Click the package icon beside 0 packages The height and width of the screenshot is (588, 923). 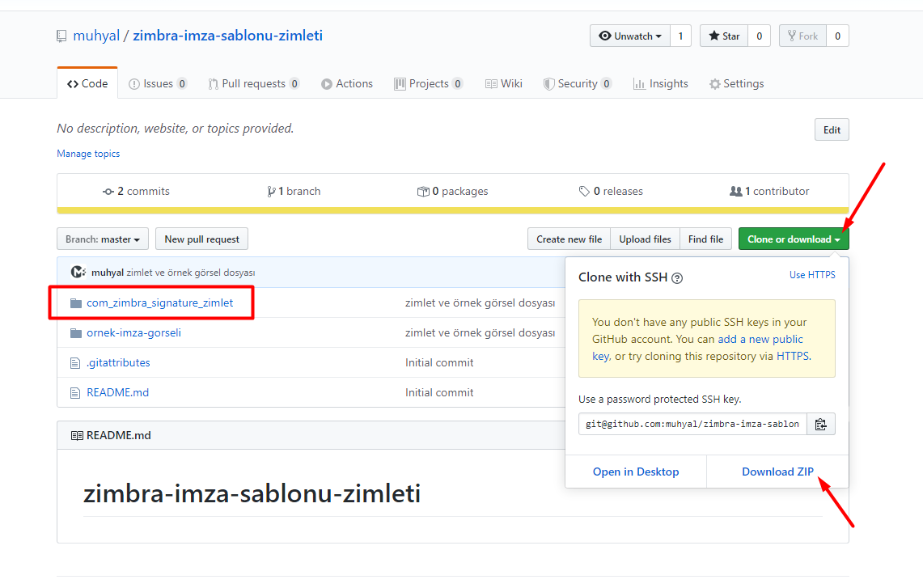(422, 192)
